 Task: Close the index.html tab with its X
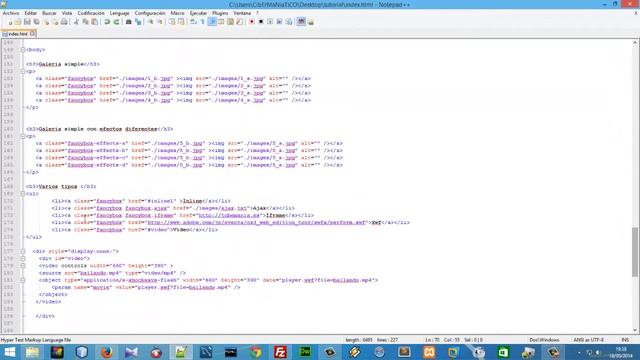click(x=32, y=34)
